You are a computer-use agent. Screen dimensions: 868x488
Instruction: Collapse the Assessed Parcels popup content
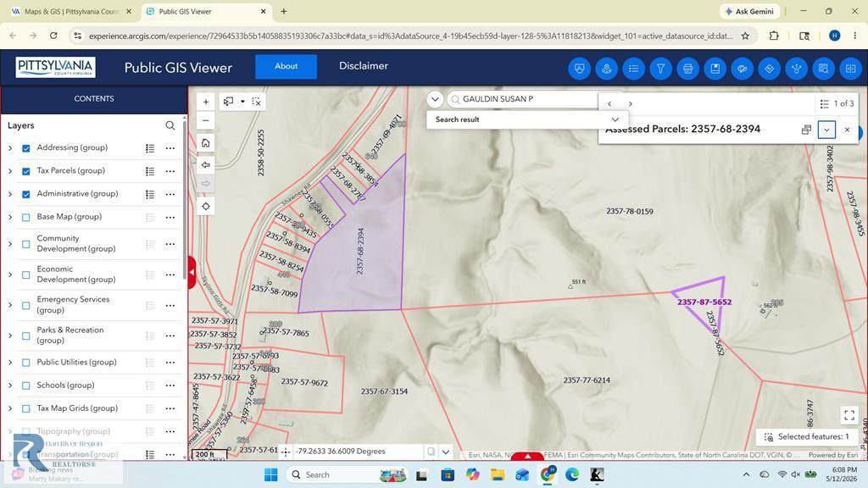click(826, 130)
